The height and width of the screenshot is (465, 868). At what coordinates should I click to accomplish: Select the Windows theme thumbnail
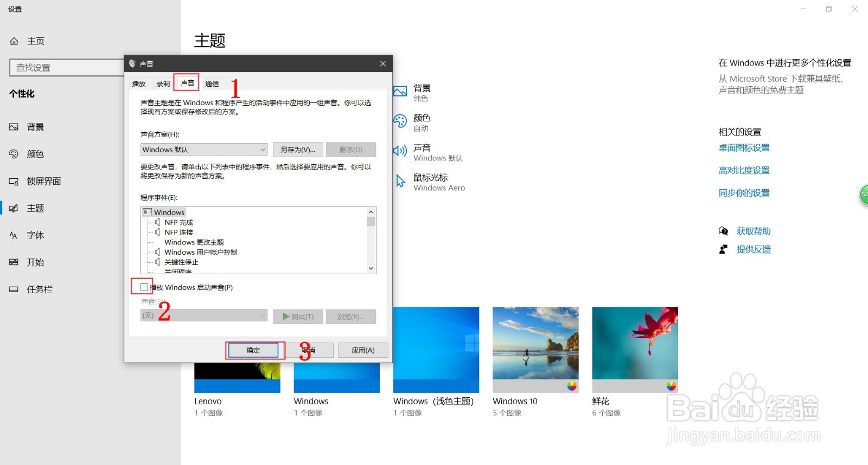pos(336,378)
